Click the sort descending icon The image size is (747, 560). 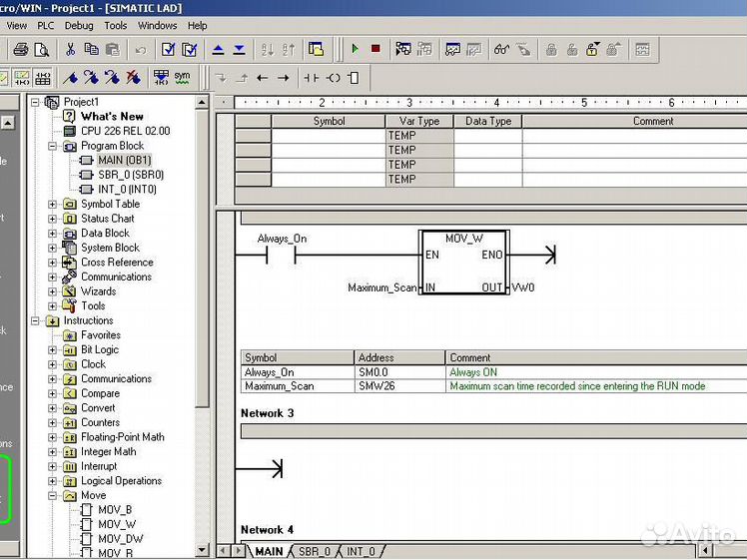tap(289, 49)
